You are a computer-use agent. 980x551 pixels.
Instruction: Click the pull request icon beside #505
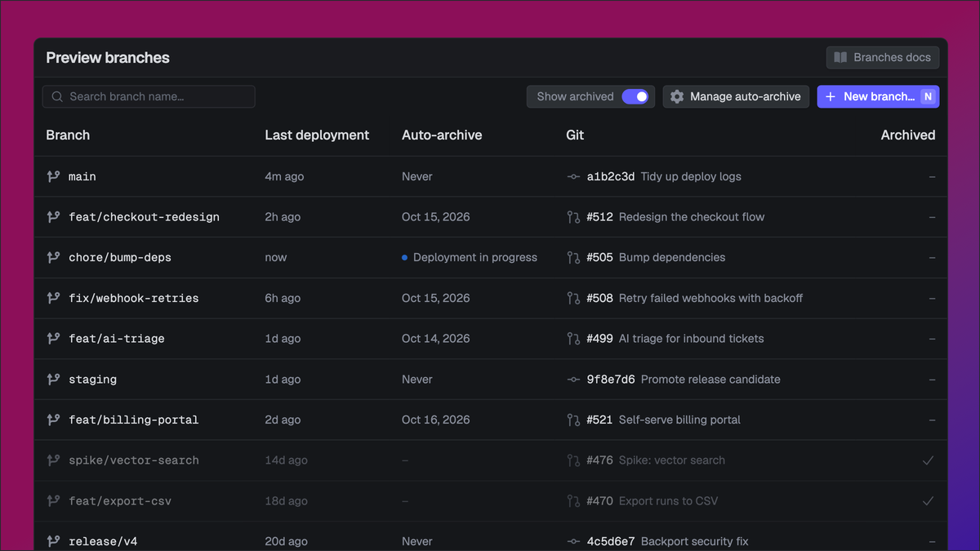(573, 257)
